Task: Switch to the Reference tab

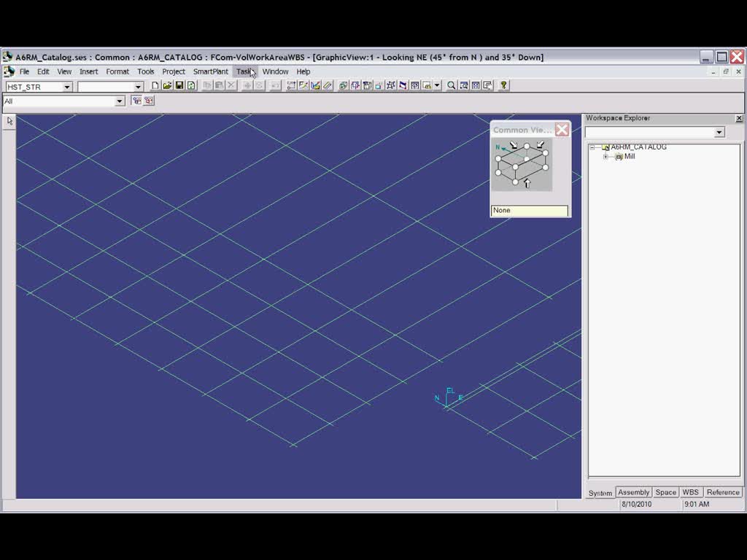Action: tap(723, 492)
